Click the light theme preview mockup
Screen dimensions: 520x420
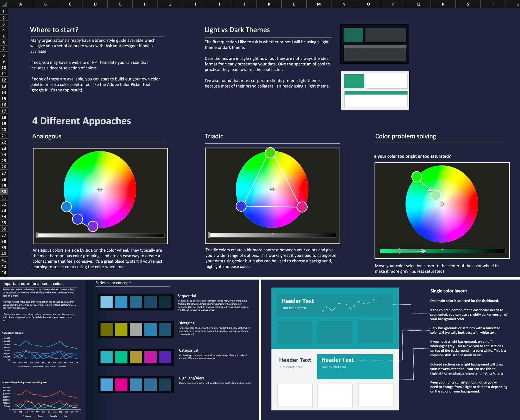[x=375, y=91]
